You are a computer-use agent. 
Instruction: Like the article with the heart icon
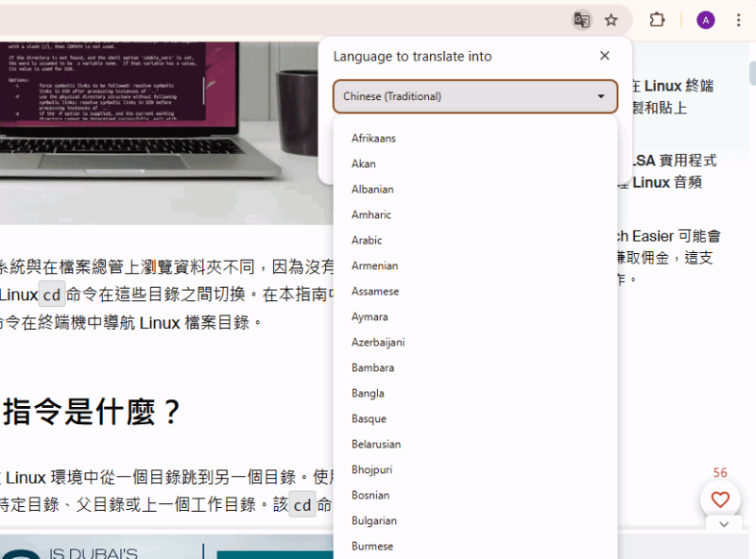tap(720, 499)
